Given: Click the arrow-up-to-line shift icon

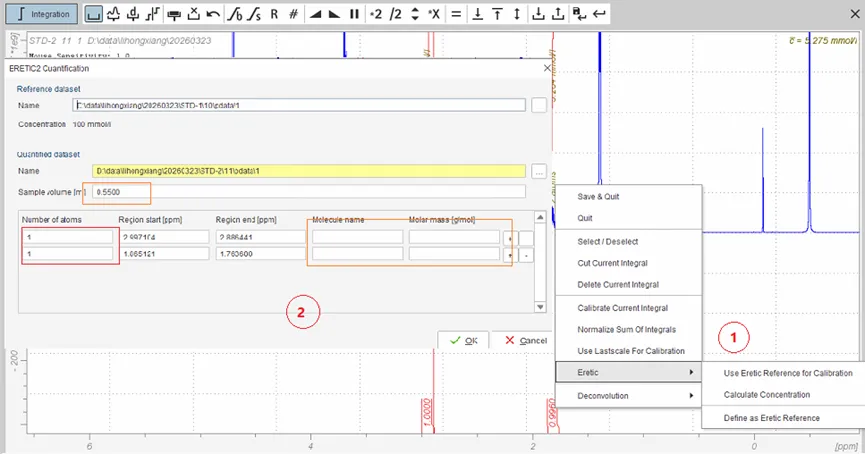Looking at the screenshot, I should (497, 14).
